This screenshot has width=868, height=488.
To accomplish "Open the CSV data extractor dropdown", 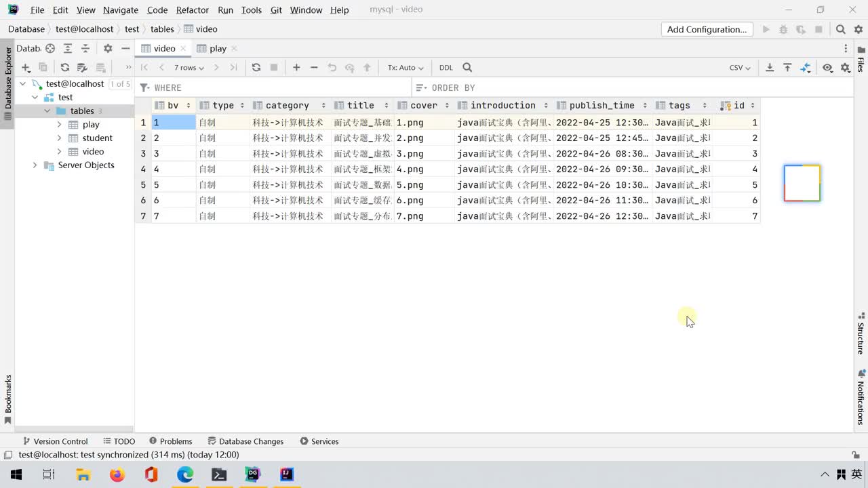I will click(x=740, y=67).
